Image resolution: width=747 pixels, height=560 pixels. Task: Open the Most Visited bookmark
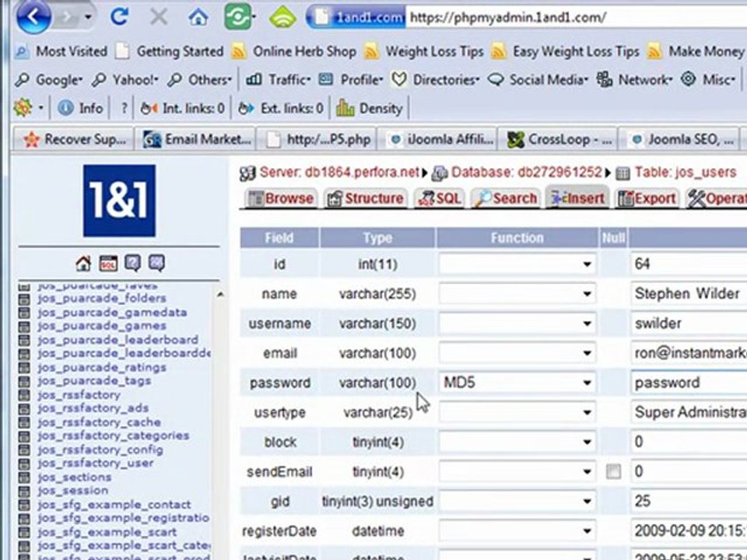tap(61, 51)
